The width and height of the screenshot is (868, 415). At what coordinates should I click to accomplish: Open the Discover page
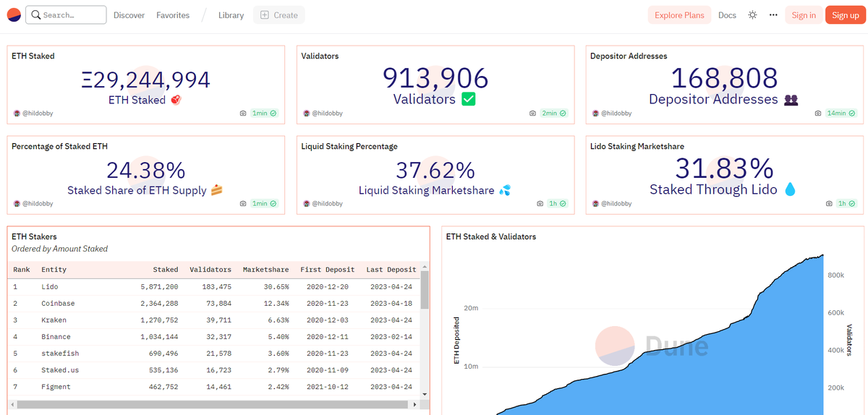tap(129, 15)
